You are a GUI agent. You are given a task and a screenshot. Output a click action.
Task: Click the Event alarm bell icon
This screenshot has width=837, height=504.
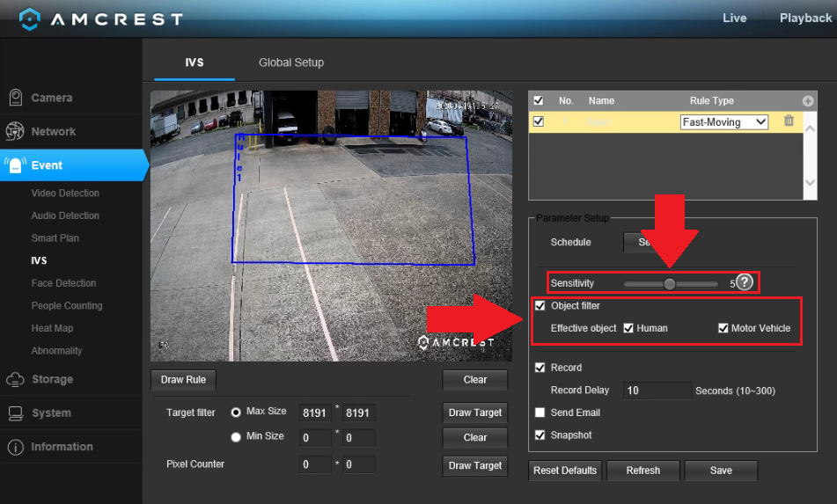click(x=16, y=164)
